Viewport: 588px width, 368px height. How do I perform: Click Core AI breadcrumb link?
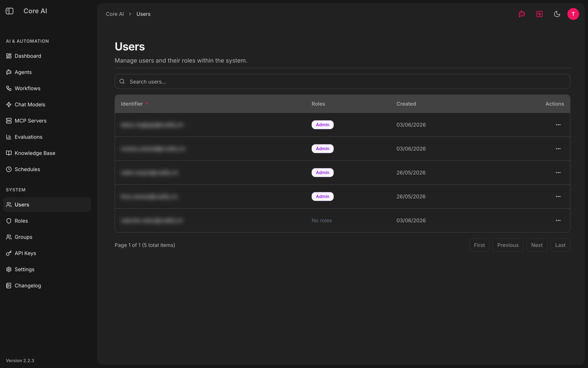point(115,14)
